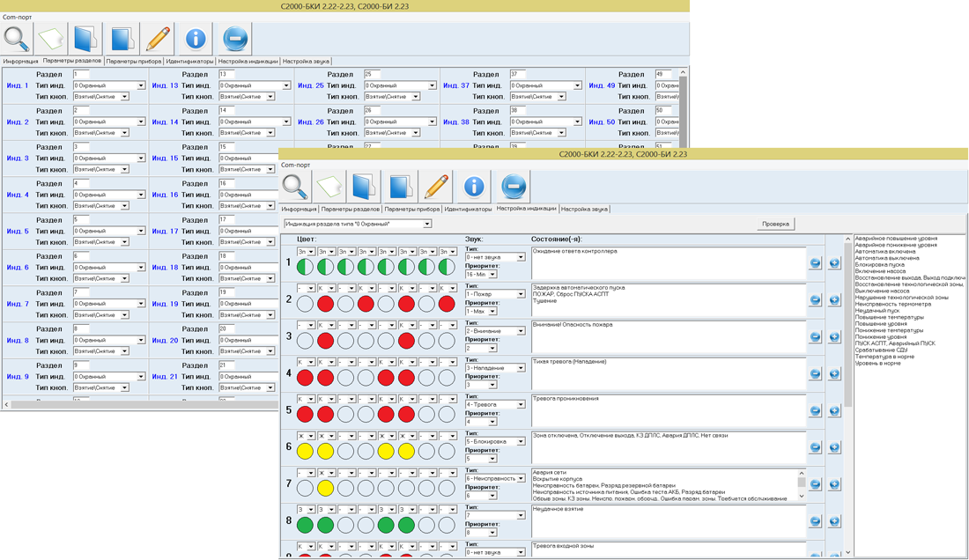Open "Параметры прибора" tab in back window
The image size is (969, 560).
134,62
